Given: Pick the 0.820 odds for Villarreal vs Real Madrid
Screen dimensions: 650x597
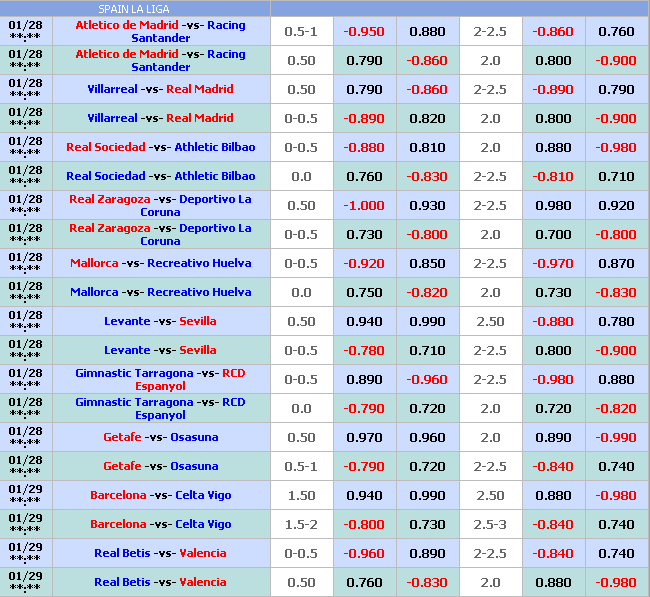Looking at the screenshot, I should (427, 118).
